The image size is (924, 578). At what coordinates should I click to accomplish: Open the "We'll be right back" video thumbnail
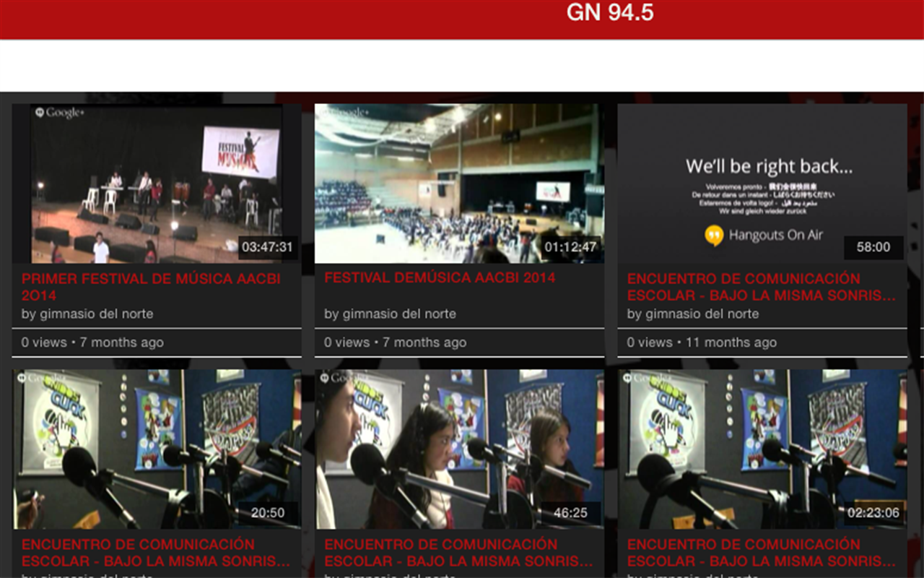[x=762, y=184]
